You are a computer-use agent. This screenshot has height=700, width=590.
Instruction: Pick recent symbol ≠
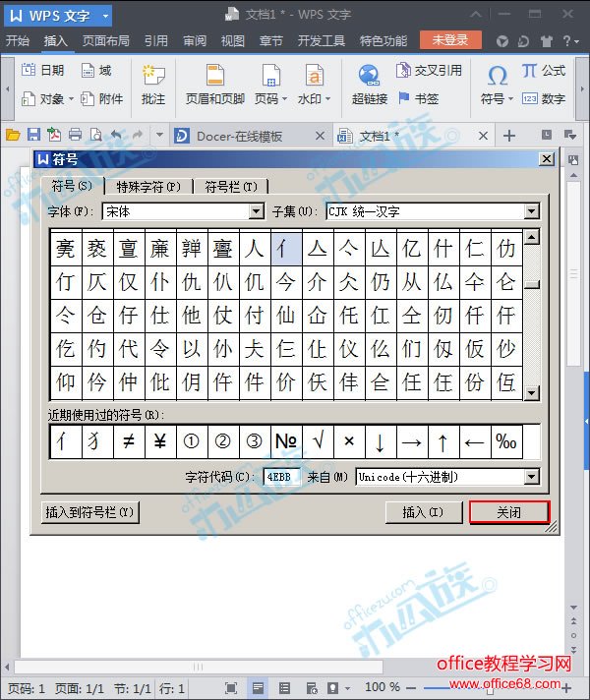click(x=129, y=441)
